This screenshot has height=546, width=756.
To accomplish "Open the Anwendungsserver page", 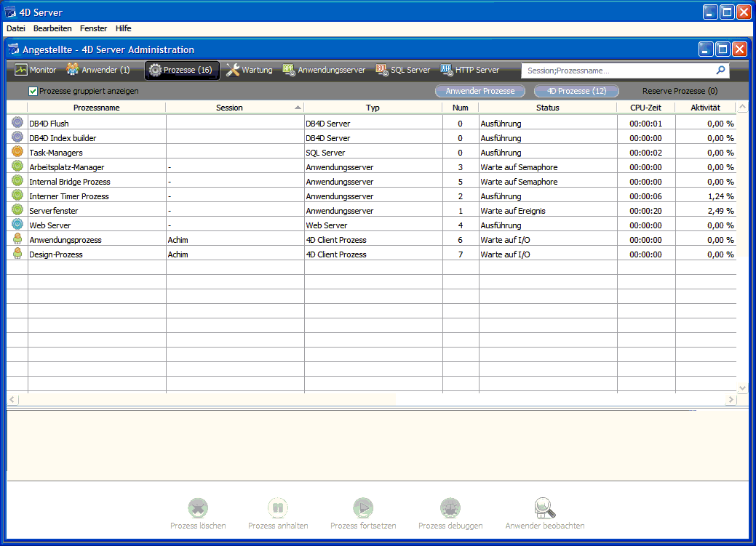I will (324, 71).
